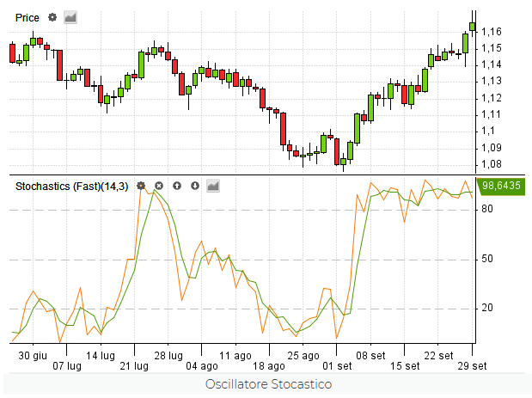Click the 22 set date label
Screen dimensions: 532x398
(438, 356)
